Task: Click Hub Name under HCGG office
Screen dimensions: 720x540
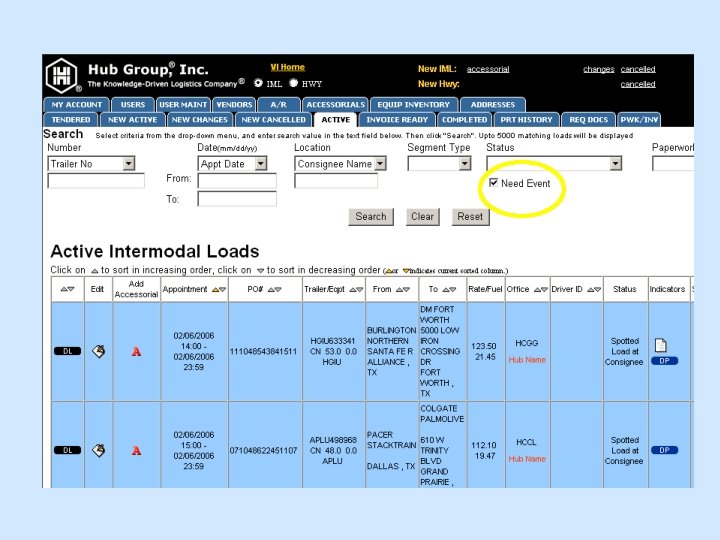Action: (x=527, y=360)
